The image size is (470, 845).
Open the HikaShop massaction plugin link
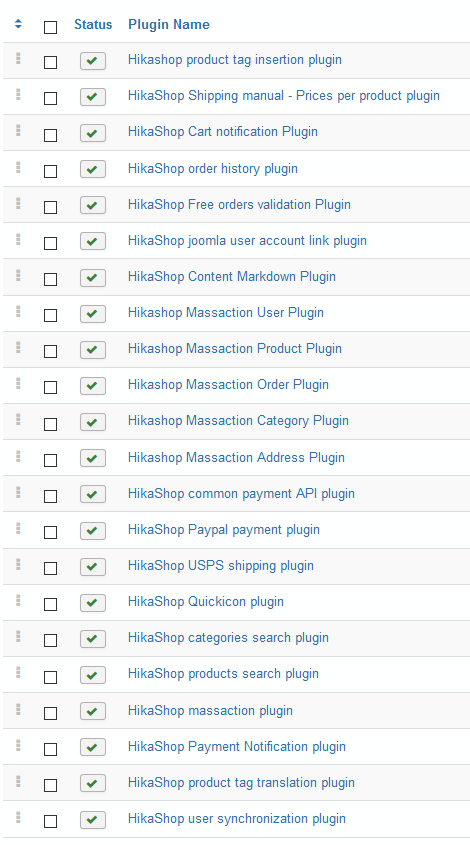[210, 711]
